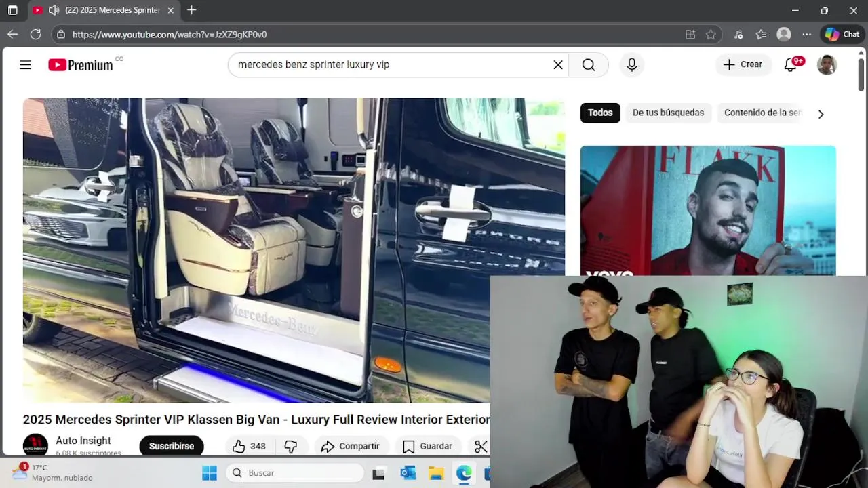The height and width of the screenshot is (488, 868).
Task: Click the video title text
Action: [x=256, y=420]
